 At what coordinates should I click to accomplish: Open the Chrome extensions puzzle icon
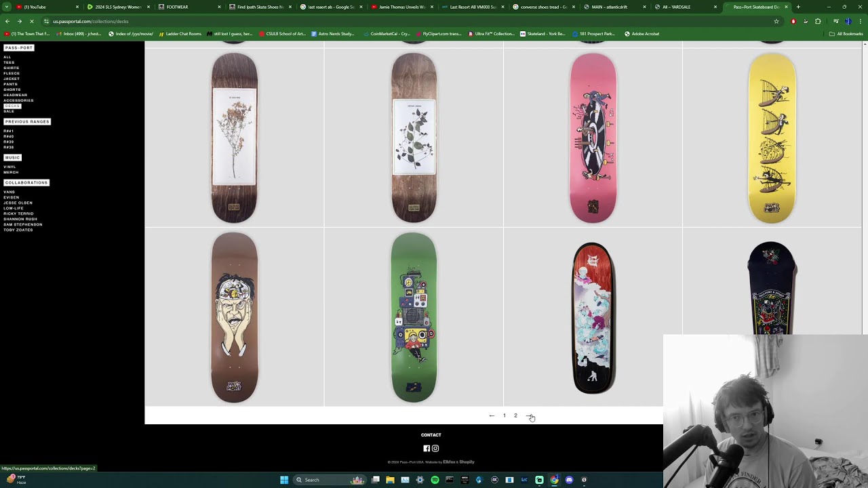[818, 21]
